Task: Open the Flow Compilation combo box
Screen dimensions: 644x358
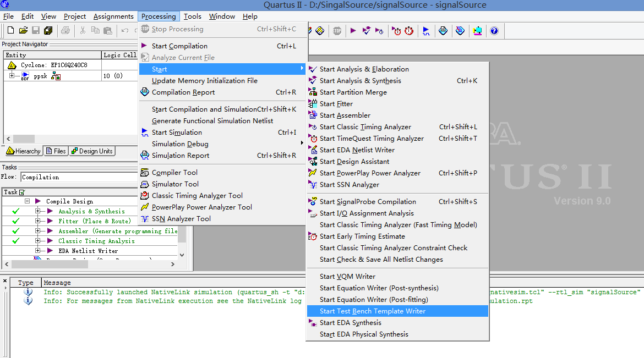Action: click(79, 177)
